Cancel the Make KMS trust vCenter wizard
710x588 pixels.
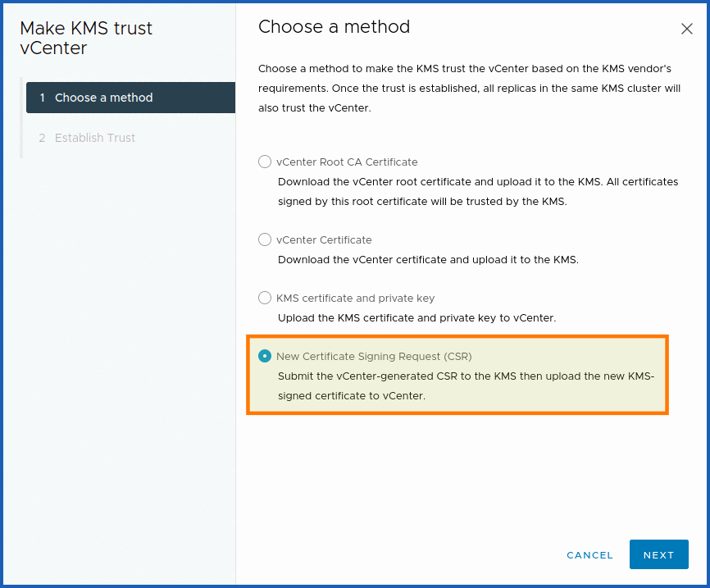(589, 554)
